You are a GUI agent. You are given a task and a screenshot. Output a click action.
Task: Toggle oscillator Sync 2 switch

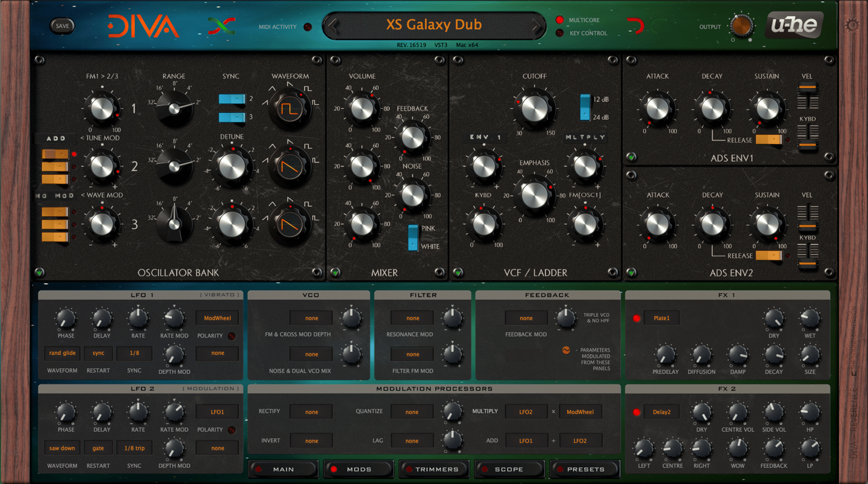pyautogui.click(x=232, y=99)
